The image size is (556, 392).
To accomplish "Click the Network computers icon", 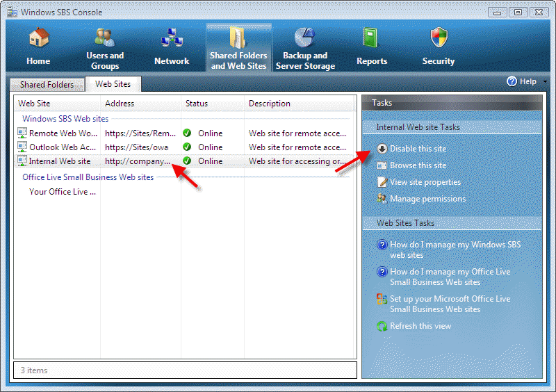I will pyautogui.click(x=172, y=38).
